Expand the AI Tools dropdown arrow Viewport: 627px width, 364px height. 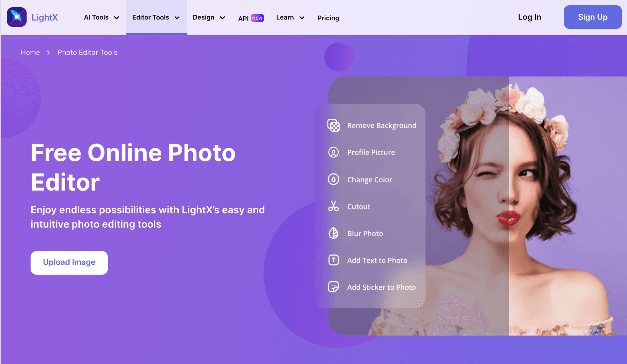pyautogui.click(x=117, y=18)
